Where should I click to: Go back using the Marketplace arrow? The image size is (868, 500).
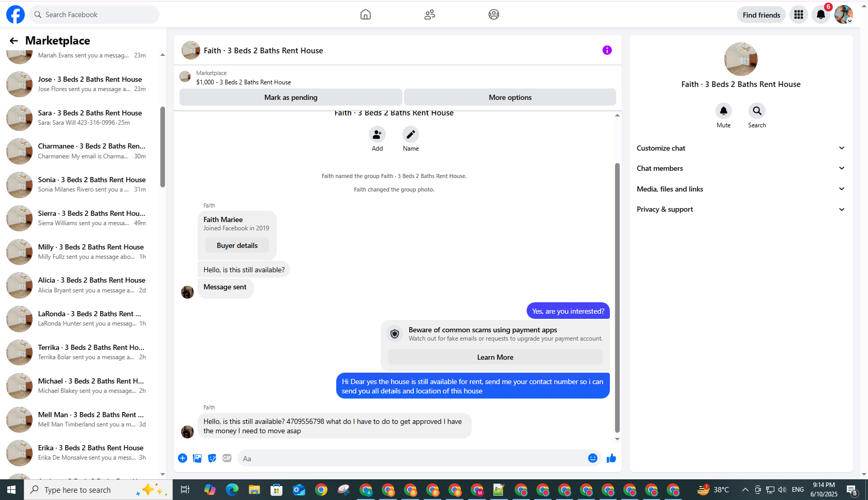(x=14, y=41)
